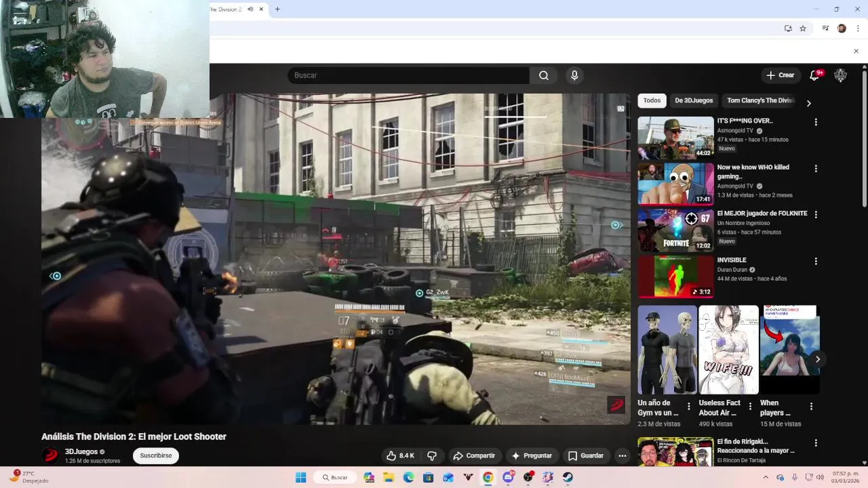Open File Explorer from taskbar
This screenshot has height=488, width=868.
[389, 477]
